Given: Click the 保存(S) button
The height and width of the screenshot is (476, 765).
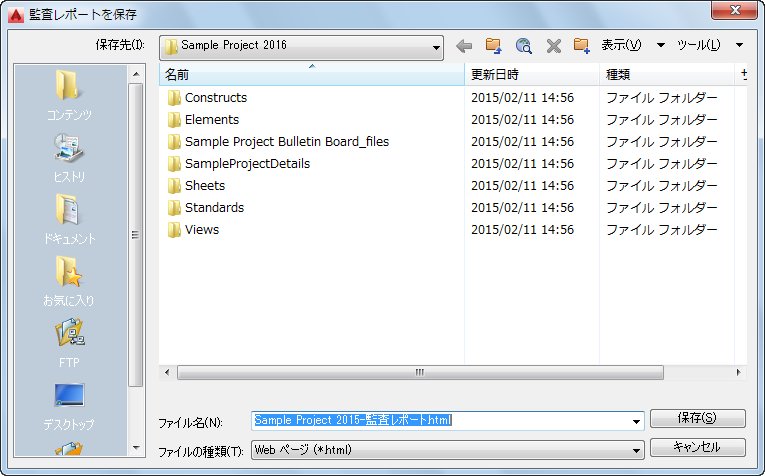Looking at the screenshot, I should tap(698, 418).
